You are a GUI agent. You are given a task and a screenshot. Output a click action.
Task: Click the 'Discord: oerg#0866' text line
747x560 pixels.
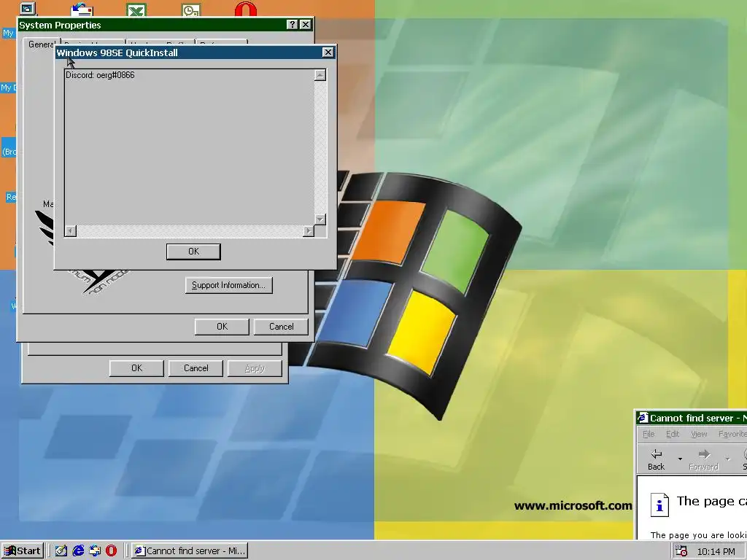click(x=100, y=75)
